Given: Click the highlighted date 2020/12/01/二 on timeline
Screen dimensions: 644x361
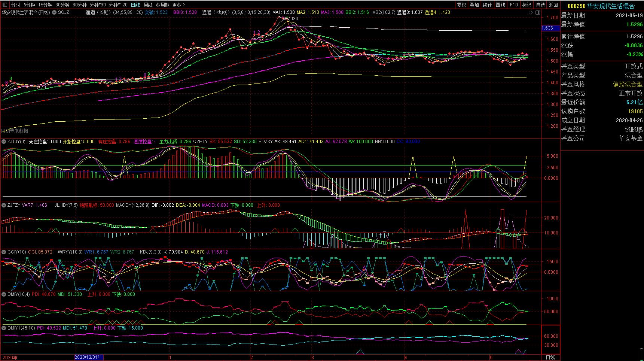Looking at the screenshot, I should (89, 358).
